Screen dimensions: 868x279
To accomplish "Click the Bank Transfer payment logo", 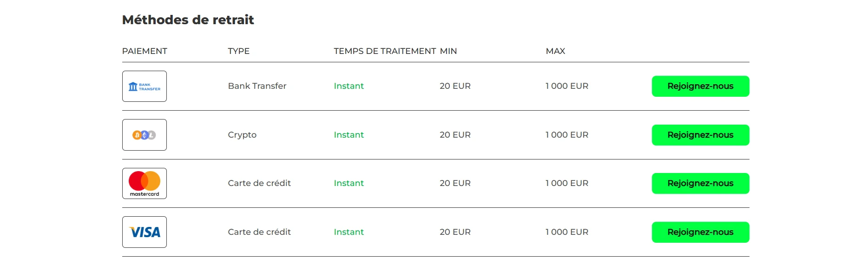I will 144,86.
